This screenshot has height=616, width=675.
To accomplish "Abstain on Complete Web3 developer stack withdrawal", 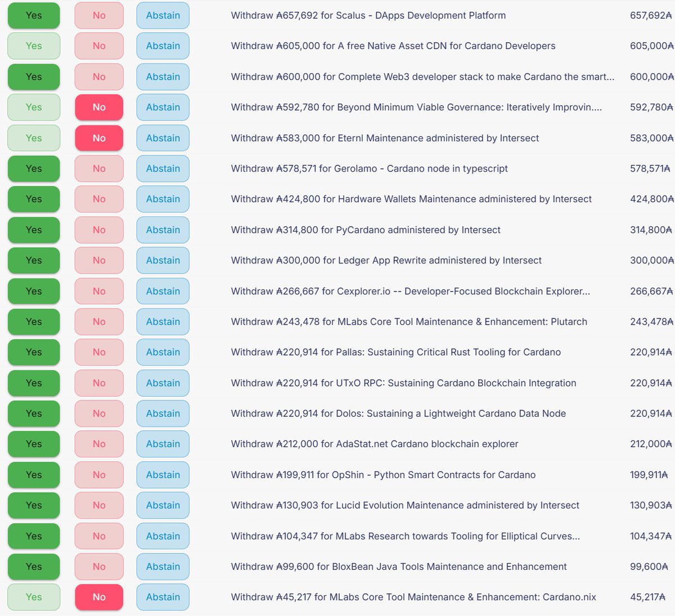I will (x=163, y=77).
